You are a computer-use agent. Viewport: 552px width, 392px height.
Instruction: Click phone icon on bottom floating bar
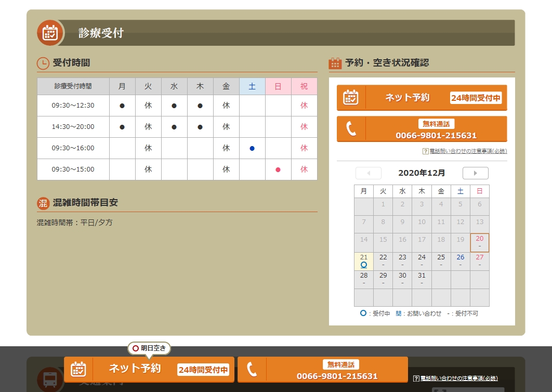(x=252, y=369)
